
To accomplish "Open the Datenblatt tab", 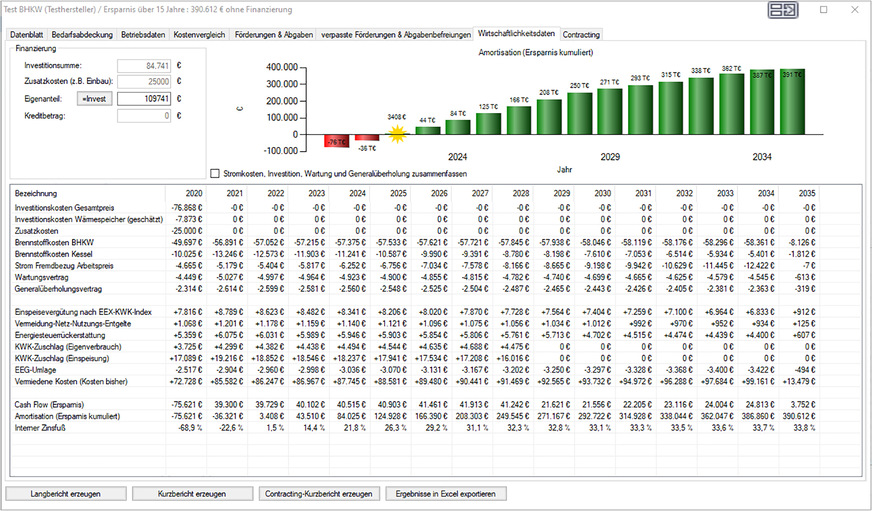I will [x=28, y=35].
